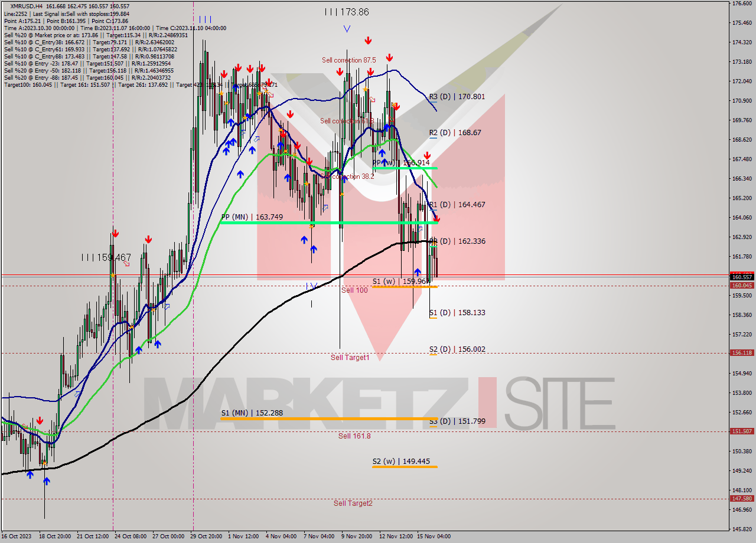Click the Sell 100 level label

[354, 290]
